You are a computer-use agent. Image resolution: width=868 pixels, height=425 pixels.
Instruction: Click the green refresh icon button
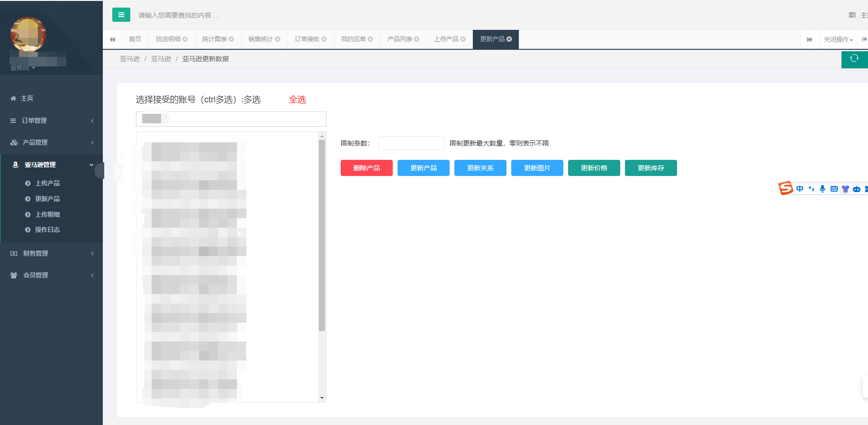pyautogui.click(x=854, y=59)
